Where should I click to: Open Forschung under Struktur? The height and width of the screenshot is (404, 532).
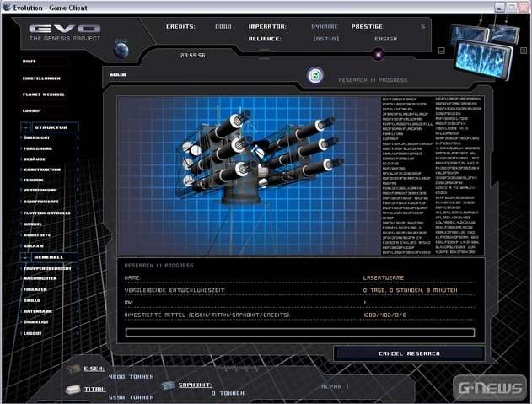click(38, 148)
